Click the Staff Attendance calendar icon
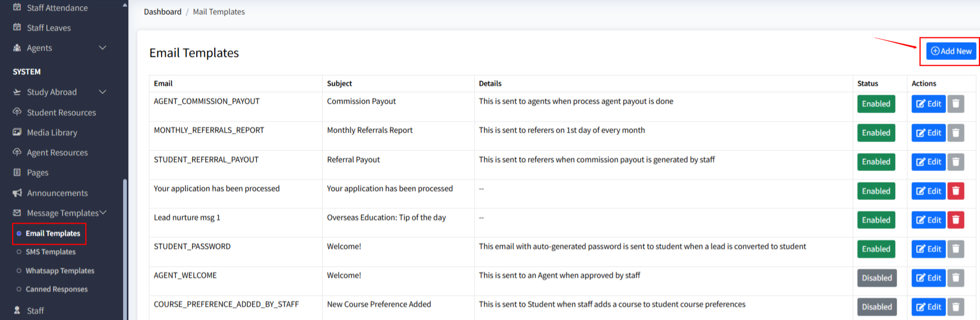This screenshot has width=980, height=320. pos(17,7)
